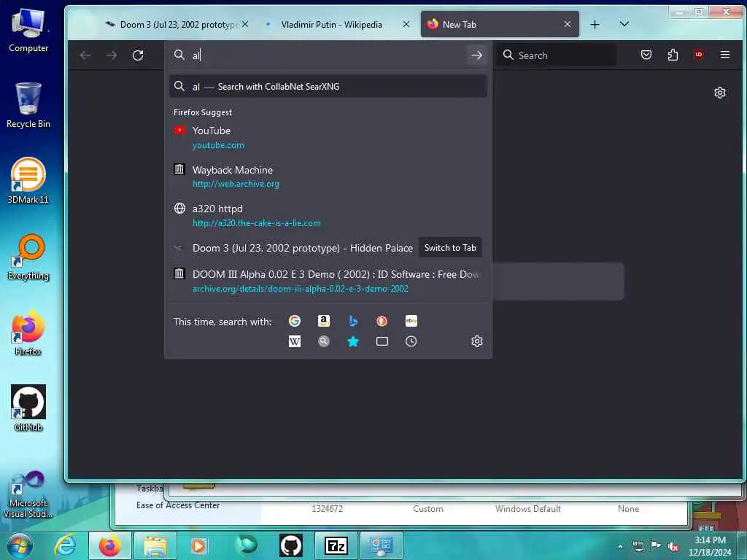Expand the list all tabs chevron
This screenshot has height=560, width=747.
(624, 24)
